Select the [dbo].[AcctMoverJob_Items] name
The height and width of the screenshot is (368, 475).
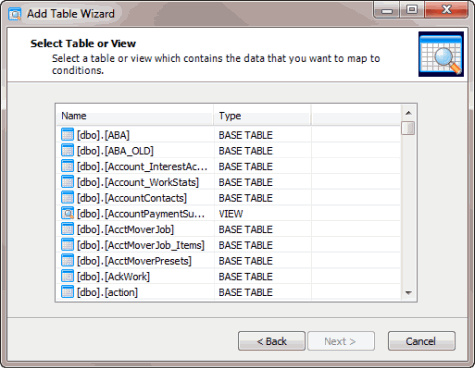pos(141,245)
